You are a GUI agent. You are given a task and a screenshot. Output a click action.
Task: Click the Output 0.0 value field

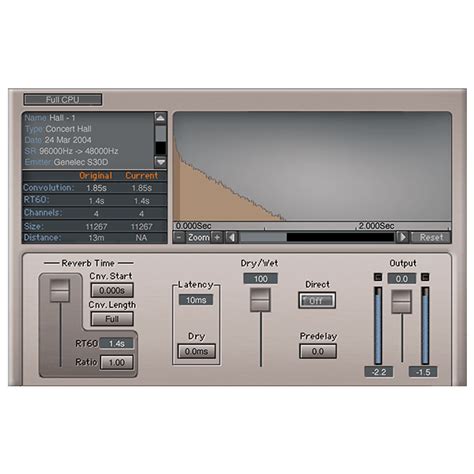point(402,279)
